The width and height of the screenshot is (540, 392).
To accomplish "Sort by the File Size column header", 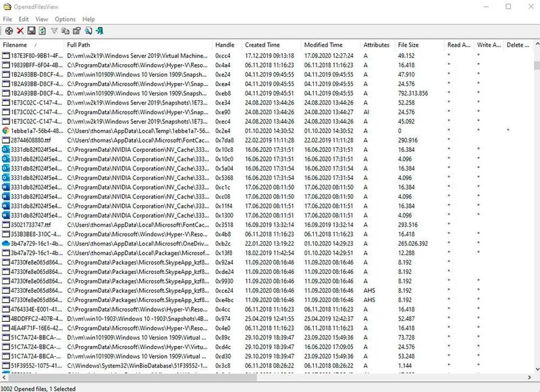I will click(x=420, y=45).
